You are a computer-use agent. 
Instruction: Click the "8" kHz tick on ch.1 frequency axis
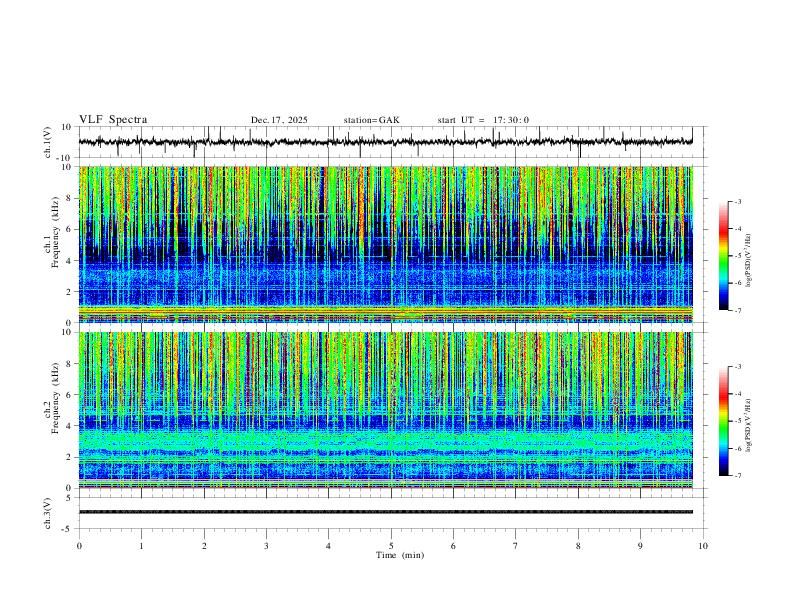[69, 198]
